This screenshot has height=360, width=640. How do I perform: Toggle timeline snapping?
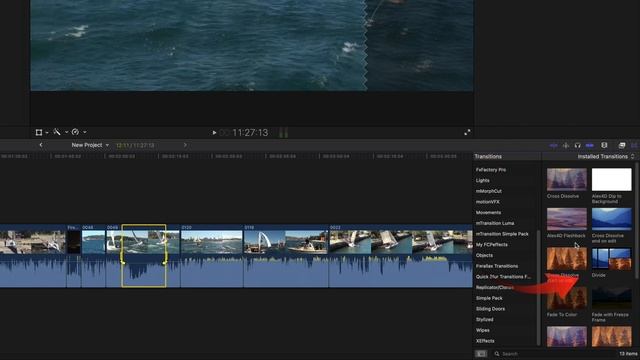590,145
